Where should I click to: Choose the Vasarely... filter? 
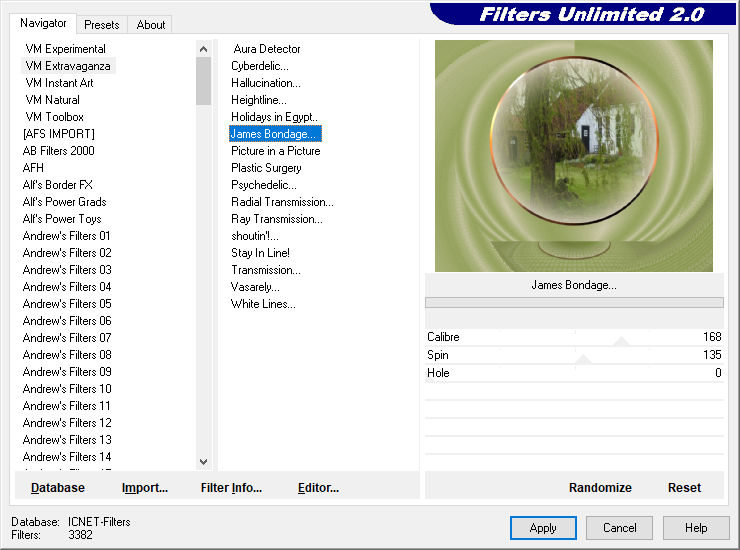tap(255, 287)
